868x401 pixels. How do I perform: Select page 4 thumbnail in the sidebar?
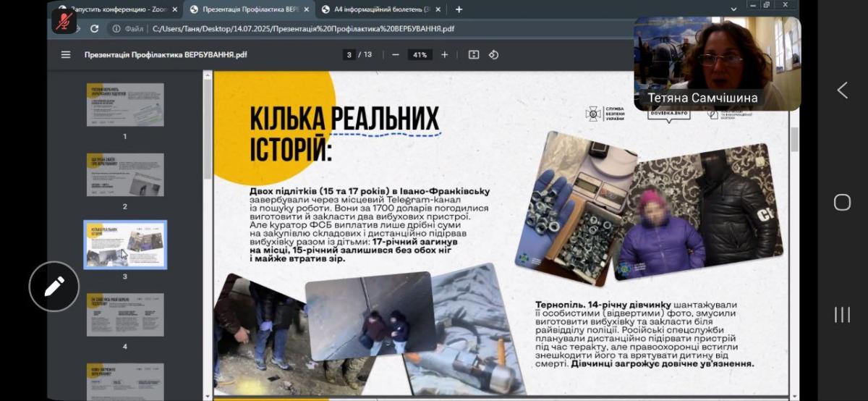pos(124,314)
